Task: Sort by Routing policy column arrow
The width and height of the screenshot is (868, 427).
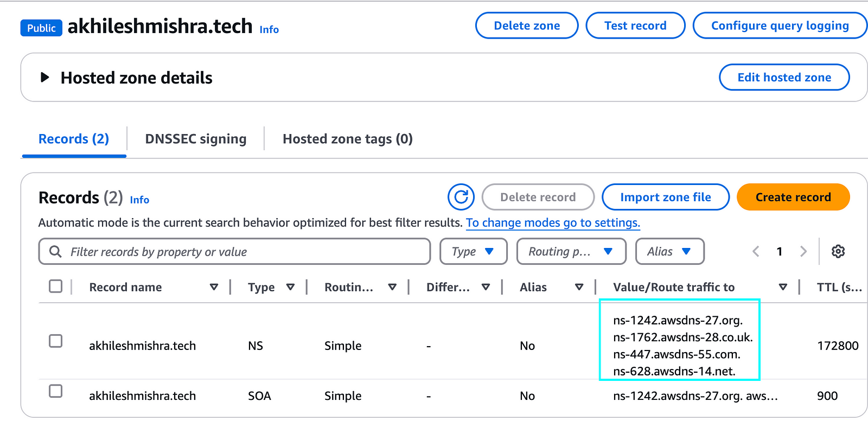Action: click(x=392, y=287)
